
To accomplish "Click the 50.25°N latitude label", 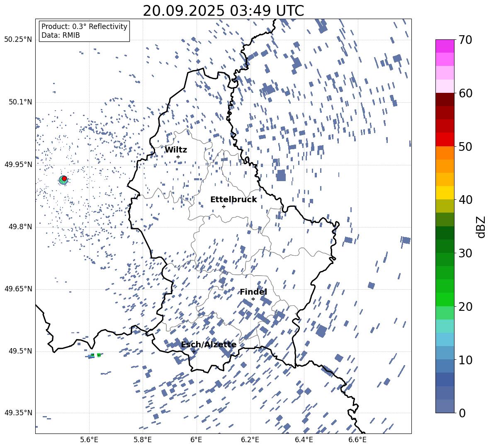I will tap(18, 40).
